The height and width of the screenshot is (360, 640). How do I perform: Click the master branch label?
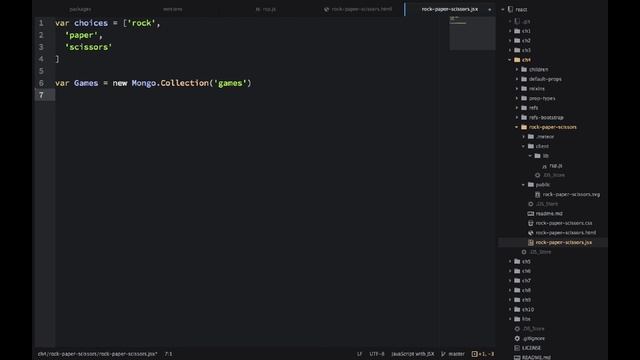coord(456,354)
